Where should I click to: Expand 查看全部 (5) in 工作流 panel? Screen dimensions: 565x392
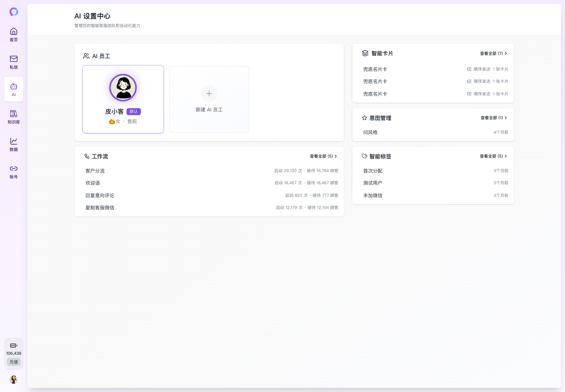pos(322,156)
